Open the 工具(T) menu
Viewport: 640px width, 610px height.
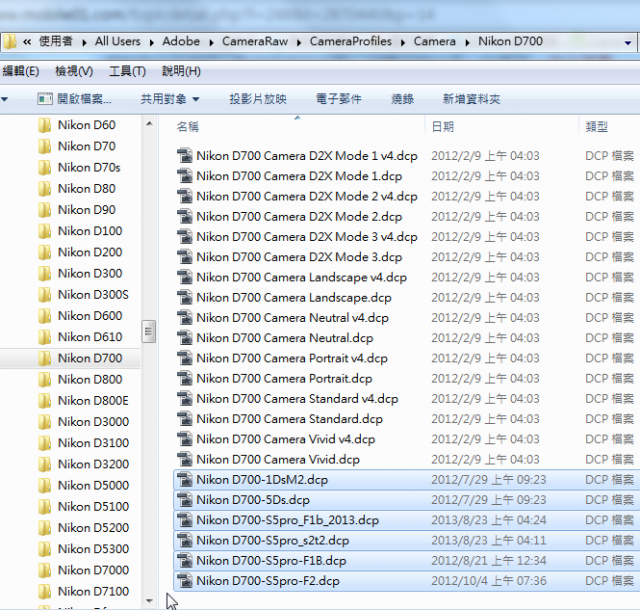pyautogui.click(x=127, y=71)
